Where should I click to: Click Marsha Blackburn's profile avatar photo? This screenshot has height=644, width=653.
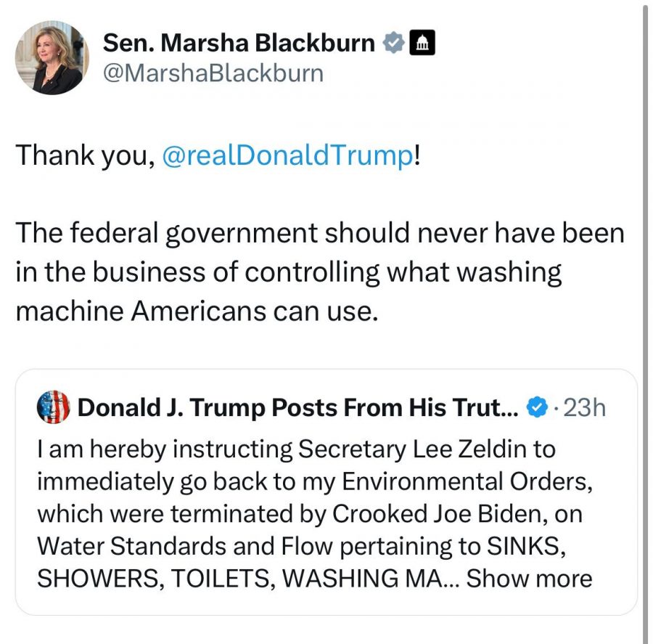click(52, 59)
